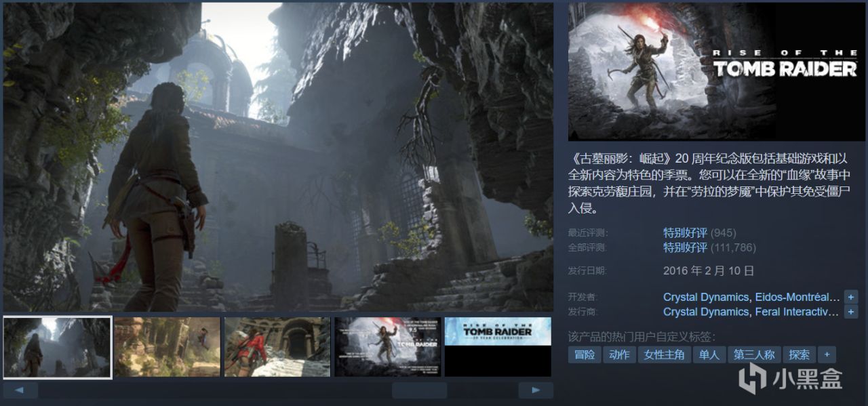View the third thumbnail with red-jacket Lara
Viewport: 868px width, 406px height.
click(277, 347)
